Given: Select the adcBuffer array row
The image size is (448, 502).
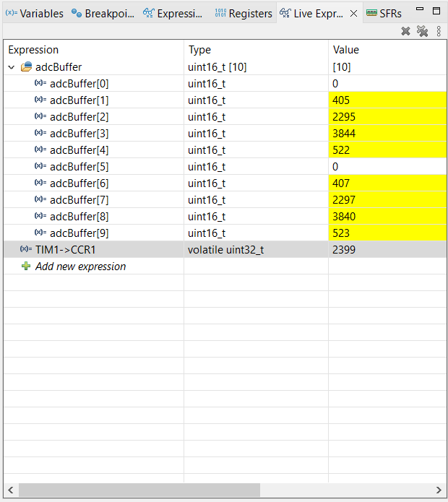Looking at the screenshot, I should (225, 67).
